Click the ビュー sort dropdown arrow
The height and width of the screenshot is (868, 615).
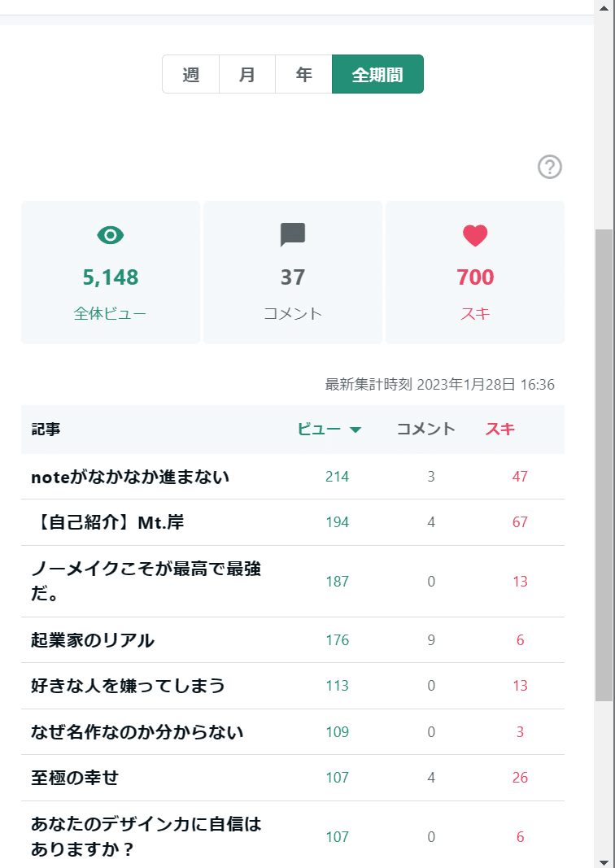(355, 430)
